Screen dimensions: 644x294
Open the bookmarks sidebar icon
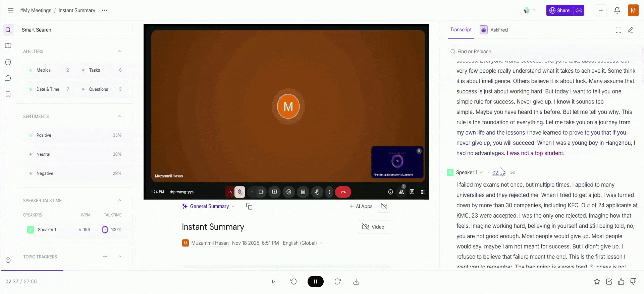[x=8, y=94]
